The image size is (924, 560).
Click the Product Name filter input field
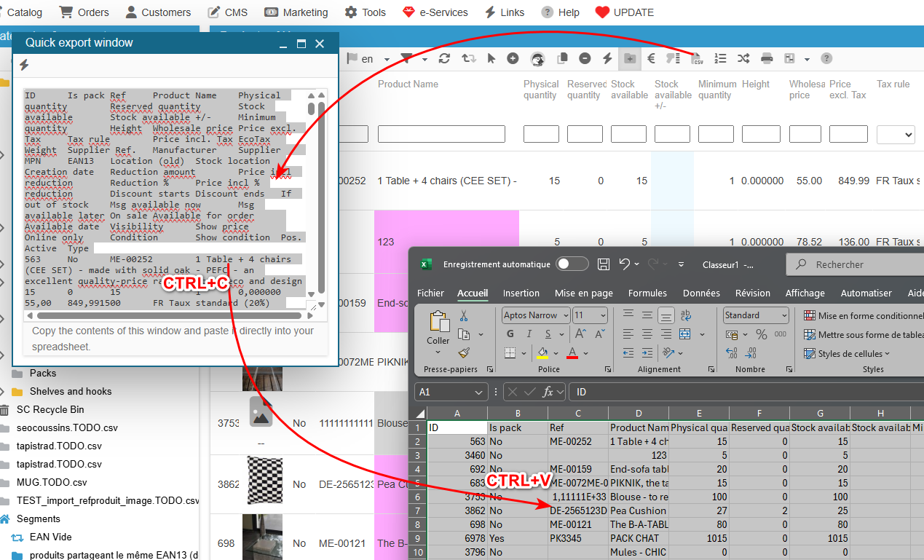tap(441, 134)
